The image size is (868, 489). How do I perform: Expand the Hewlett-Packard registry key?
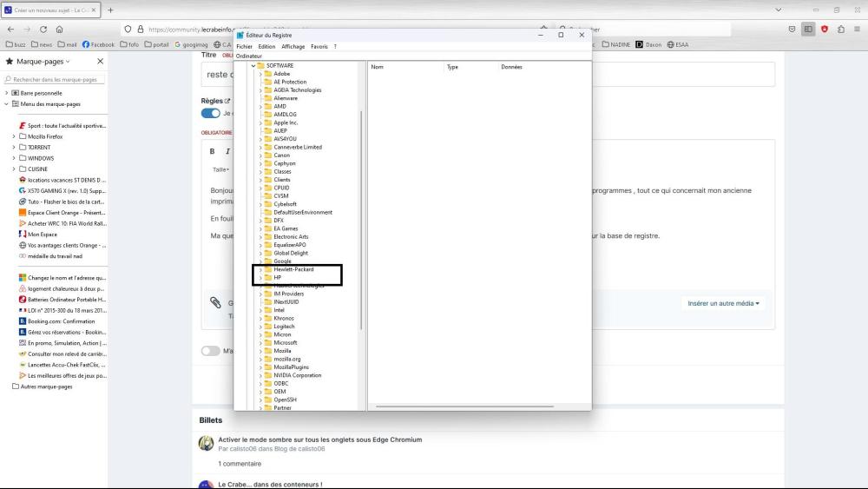pyautogui.click(x=260, y=269)
